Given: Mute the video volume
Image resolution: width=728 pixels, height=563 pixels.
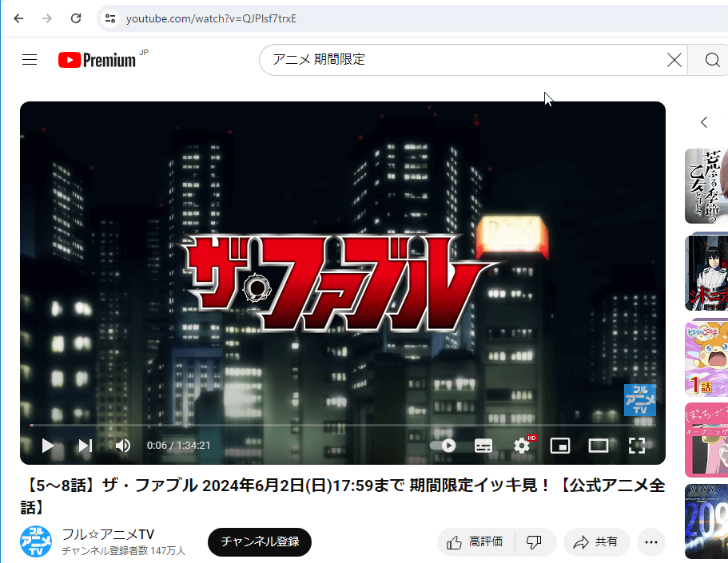Looking at the screenshot, I should click(x=122, y=446).
